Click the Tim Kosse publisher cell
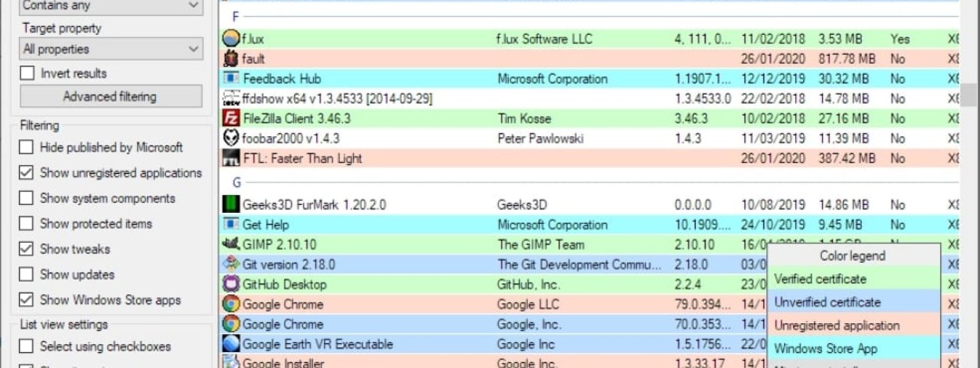980x368 pixels. (x=524, y=118)
